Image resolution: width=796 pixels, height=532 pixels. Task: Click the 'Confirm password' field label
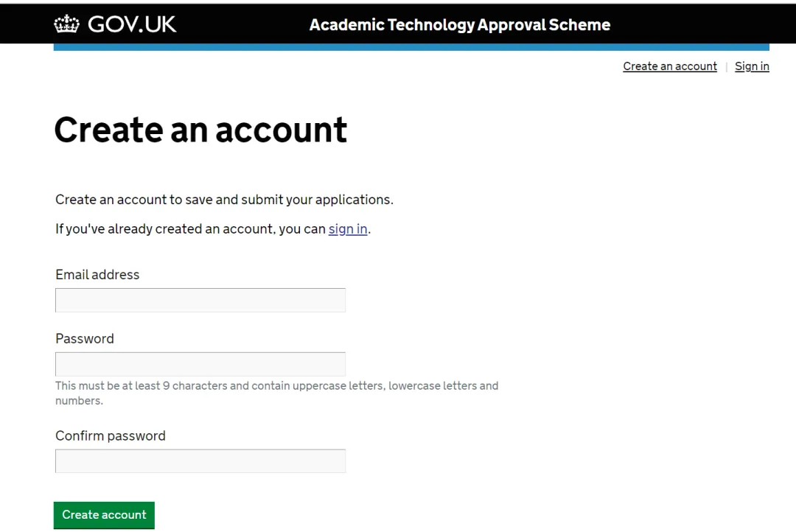click(x=111, y=436)
